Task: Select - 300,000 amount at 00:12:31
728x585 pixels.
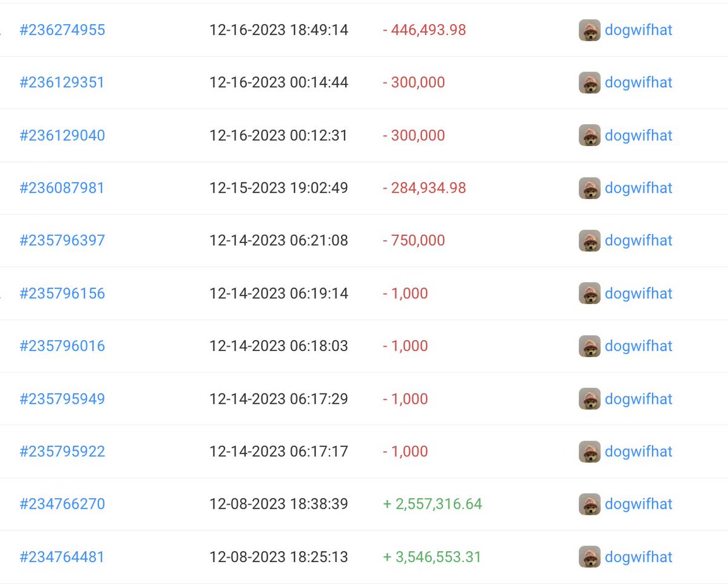Action: 414,135
